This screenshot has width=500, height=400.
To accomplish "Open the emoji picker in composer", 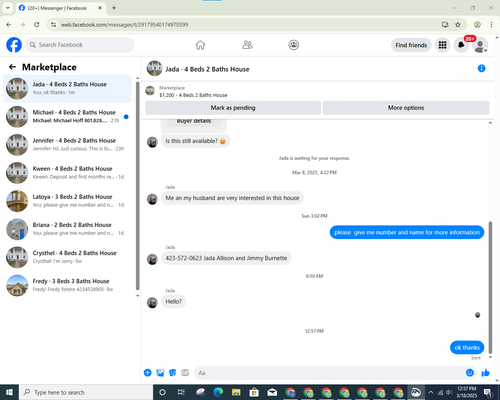I will point(470,373).
